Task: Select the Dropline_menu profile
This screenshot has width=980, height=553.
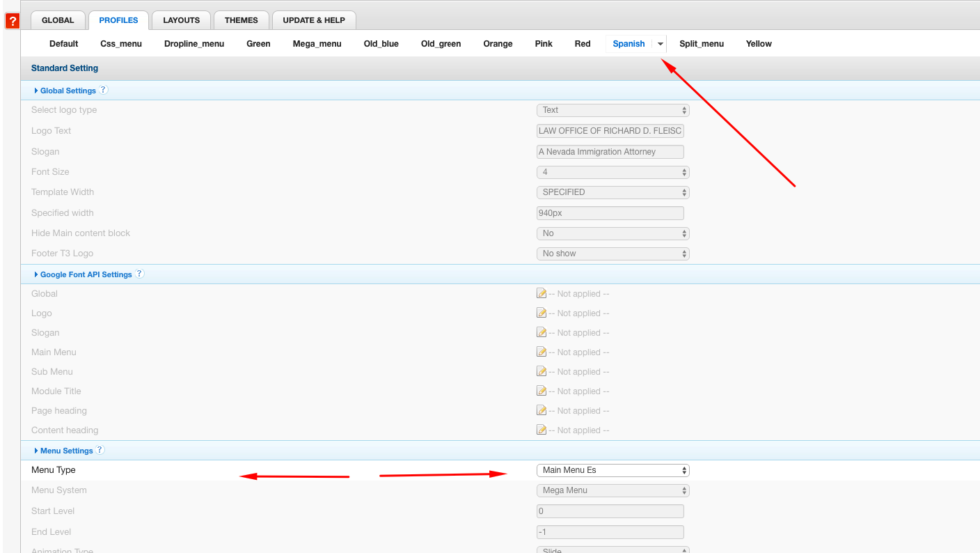Action: (x=194, y=44)
